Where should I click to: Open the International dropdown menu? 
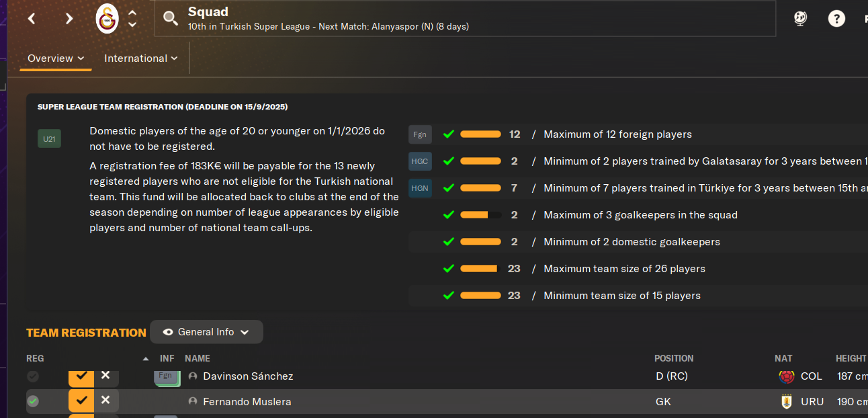(x=141, y=58)
